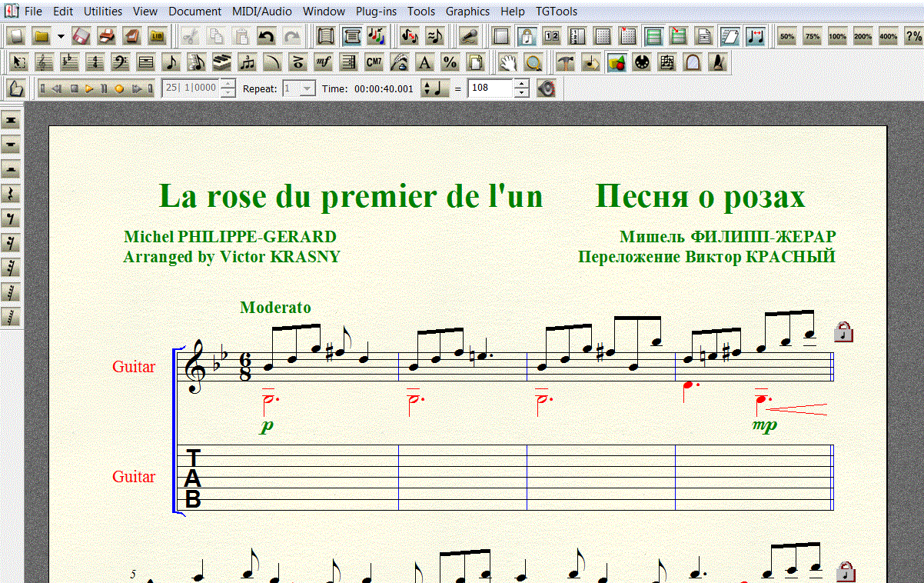Click the Record button in playback controls
924x583 pixels.
119,89
